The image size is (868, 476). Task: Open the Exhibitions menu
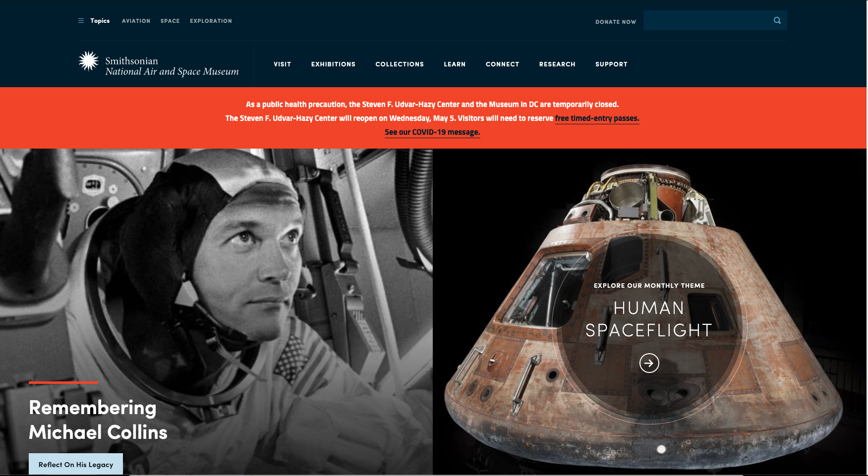point(333,64)
